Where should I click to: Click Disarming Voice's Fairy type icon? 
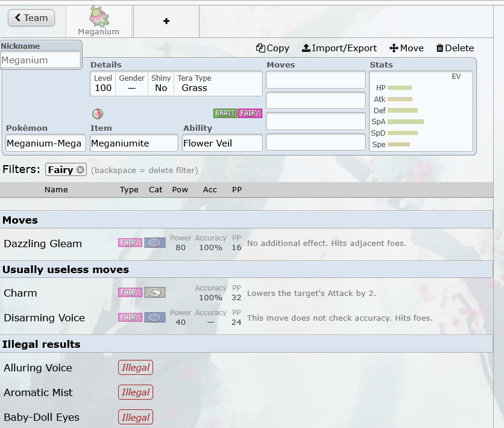[130, 318]
